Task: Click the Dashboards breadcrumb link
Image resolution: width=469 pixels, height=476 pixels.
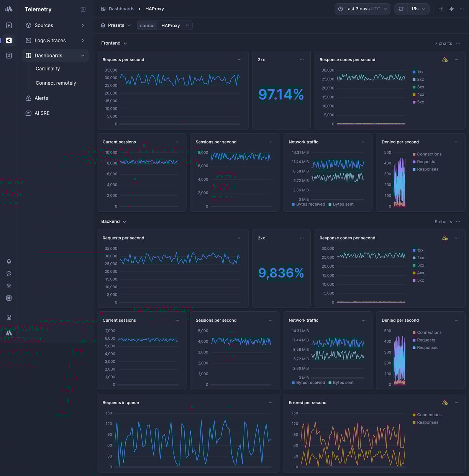Action: coord(121,9)
